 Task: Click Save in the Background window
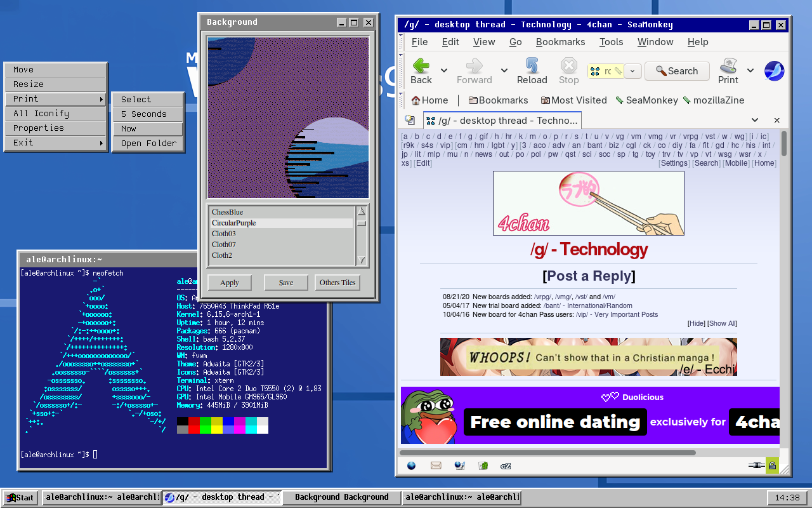tap(285, 283)
